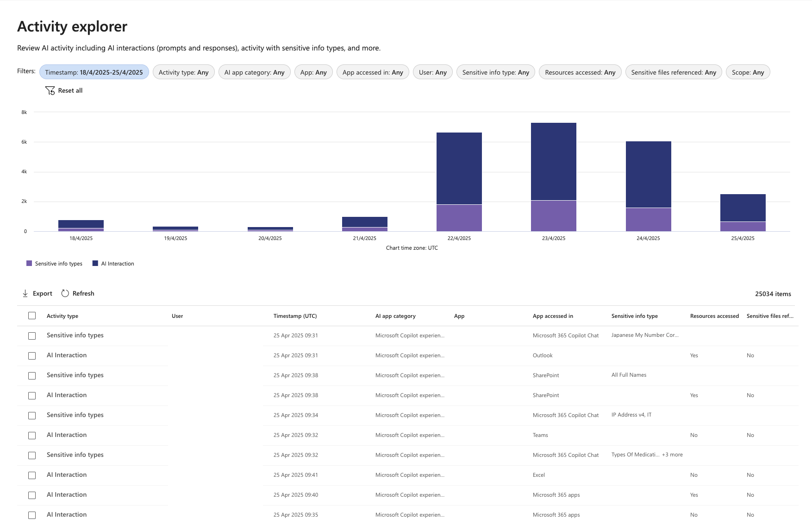
Task: Tick the select-all checkbox in table header
Action: (x=32, y=316)
